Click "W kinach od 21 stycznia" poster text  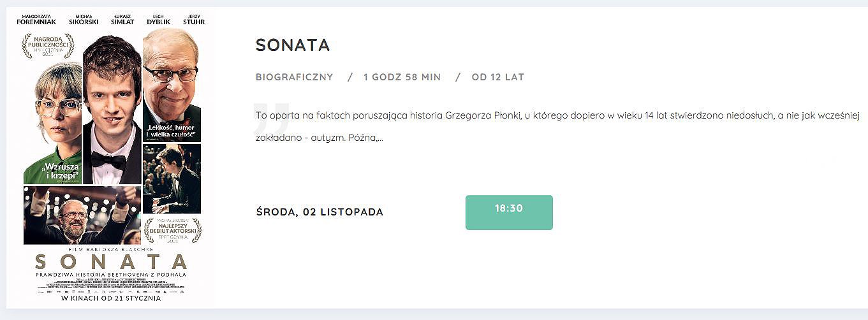coord(111,298)
